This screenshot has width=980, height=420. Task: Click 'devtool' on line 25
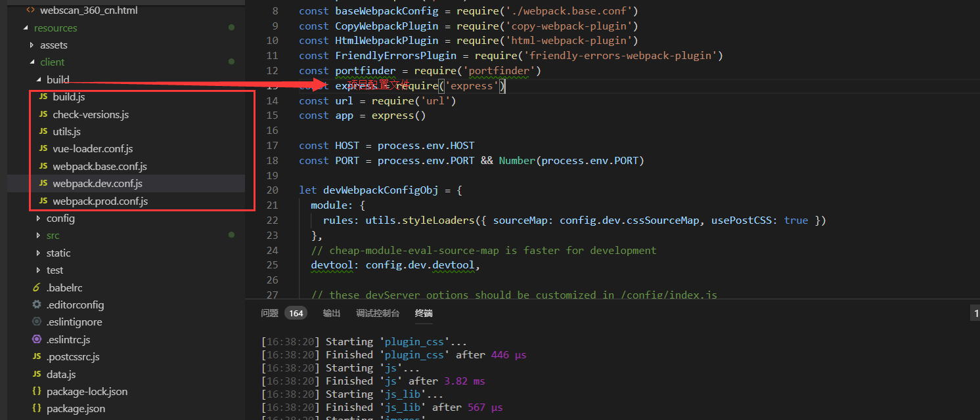[332, 265]
